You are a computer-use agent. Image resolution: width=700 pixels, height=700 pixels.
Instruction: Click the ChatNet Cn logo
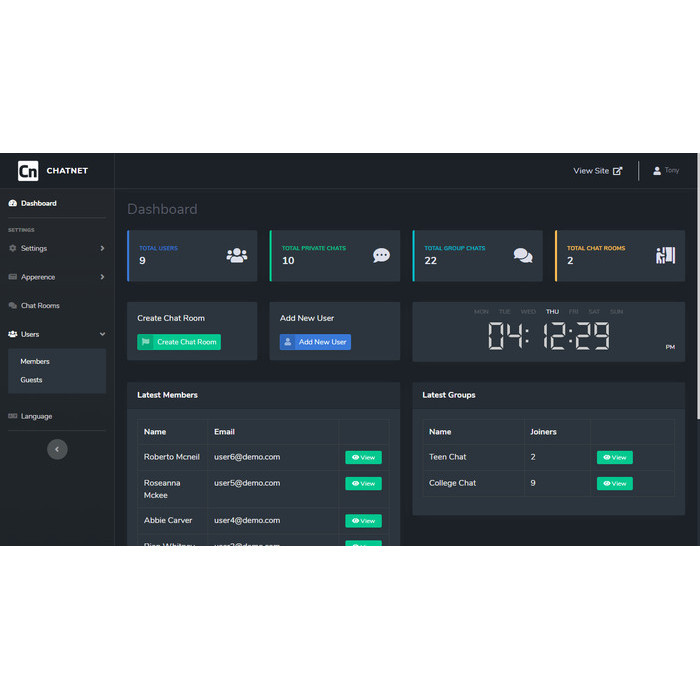(x=28, y=171)
